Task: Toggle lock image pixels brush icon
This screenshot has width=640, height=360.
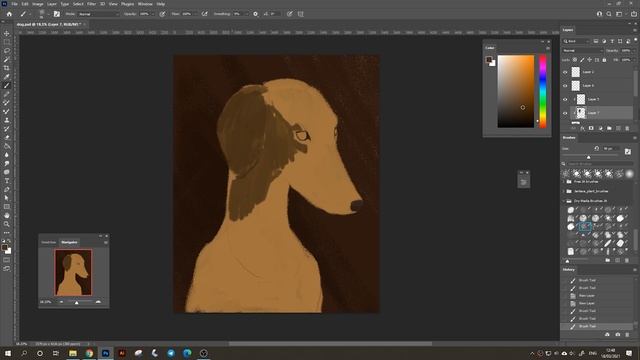Action: pyautogui.click(x=582, y=60)
